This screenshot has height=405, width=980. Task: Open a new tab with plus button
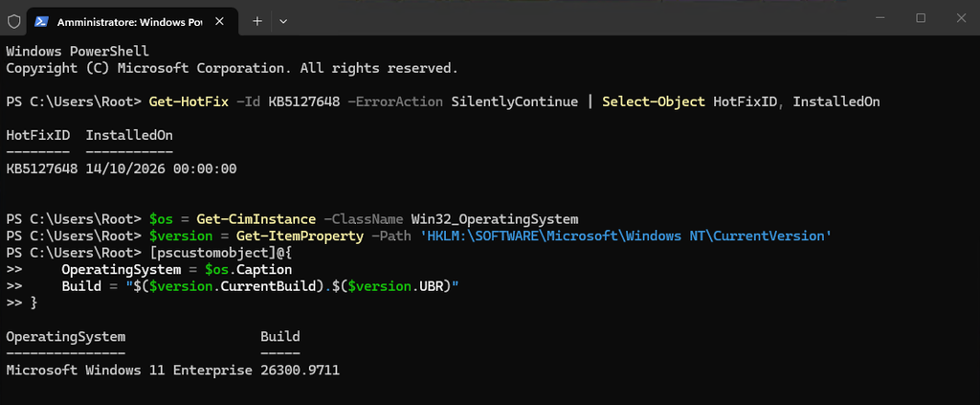pos(256,21)
